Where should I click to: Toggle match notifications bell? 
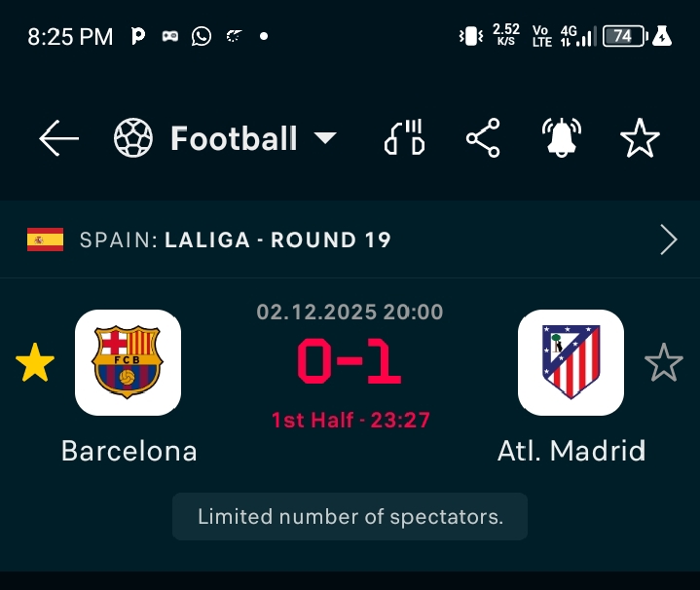561,139
